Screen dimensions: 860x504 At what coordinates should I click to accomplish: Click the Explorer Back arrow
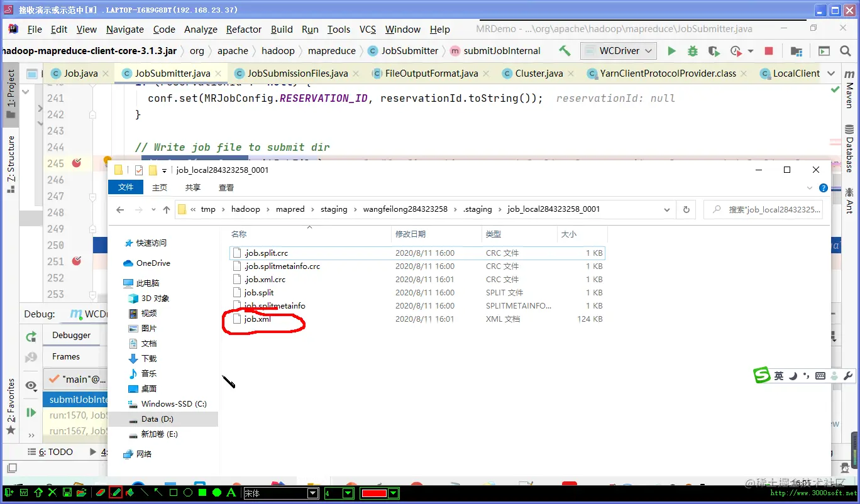120,209
